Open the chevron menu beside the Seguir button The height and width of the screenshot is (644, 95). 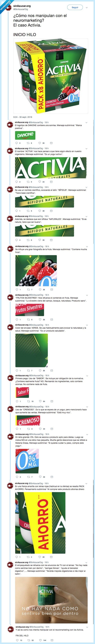tap(87, 7)
